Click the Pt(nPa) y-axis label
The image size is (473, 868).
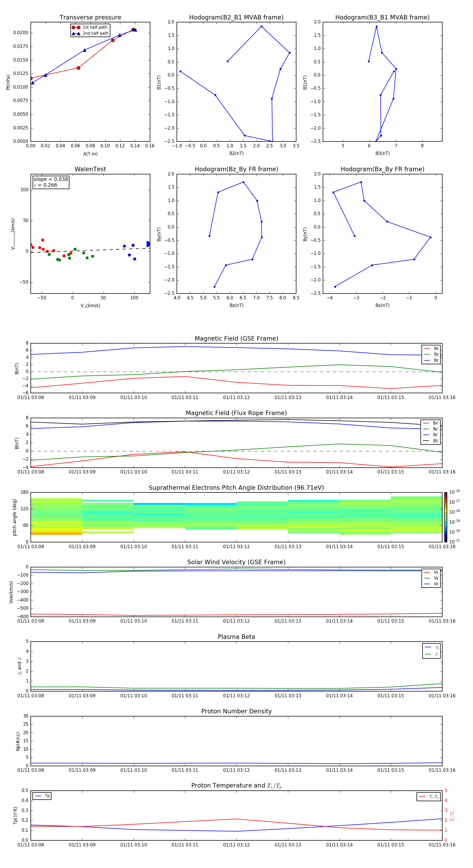(8, 82)
